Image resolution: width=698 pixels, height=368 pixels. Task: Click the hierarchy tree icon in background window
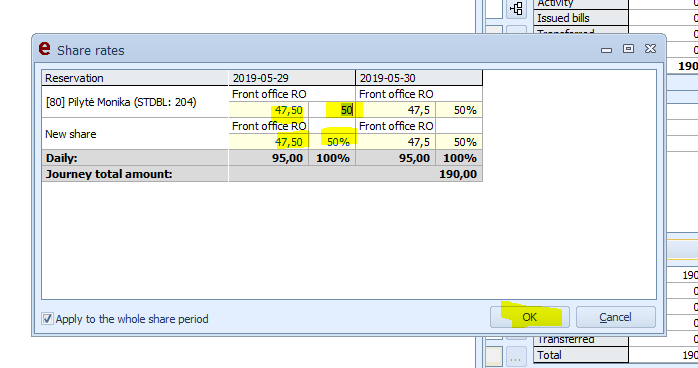coord(516,8)
